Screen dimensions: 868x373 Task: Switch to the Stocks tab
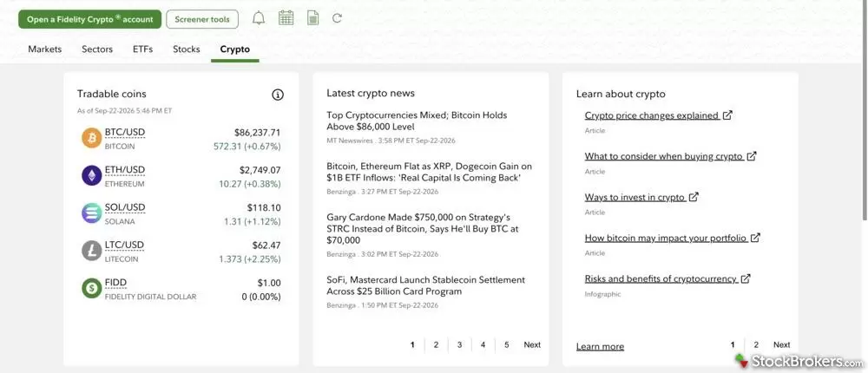click(x=186, y=49)
